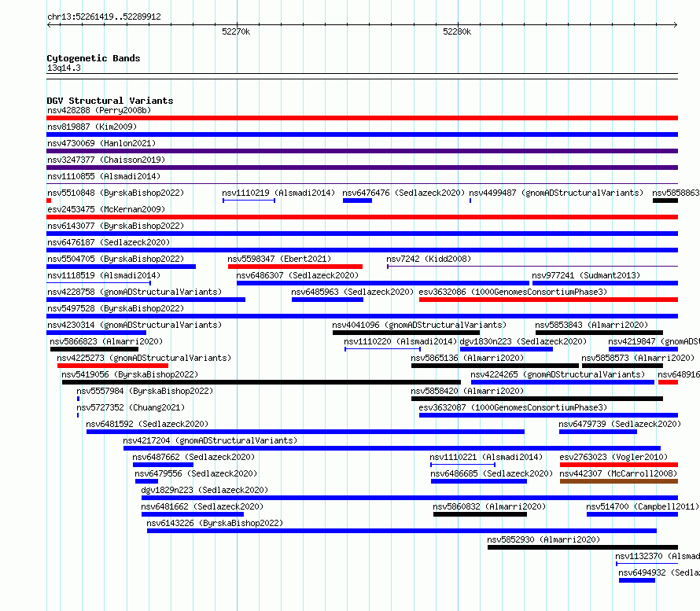Open nsv1118519 (Alsmadi2014) variant label
The height and width of the screenshot is (611, 700).
[104, 275]
